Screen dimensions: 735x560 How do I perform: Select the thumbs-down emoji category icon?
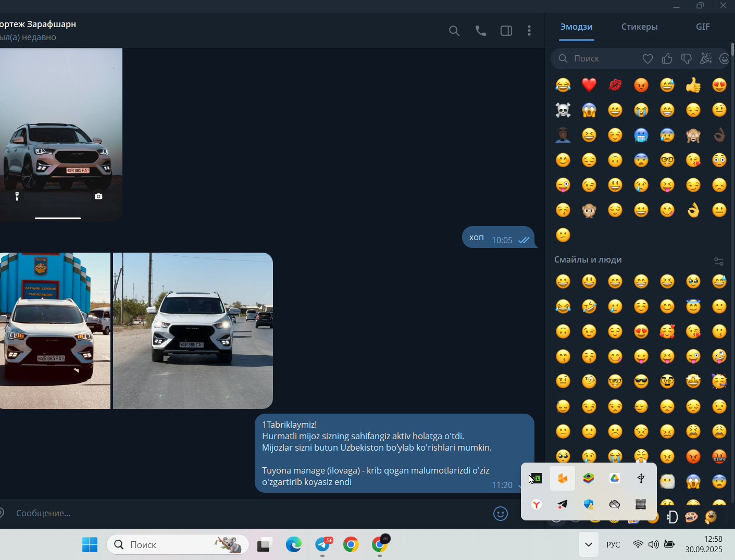(x=686, y=59)
